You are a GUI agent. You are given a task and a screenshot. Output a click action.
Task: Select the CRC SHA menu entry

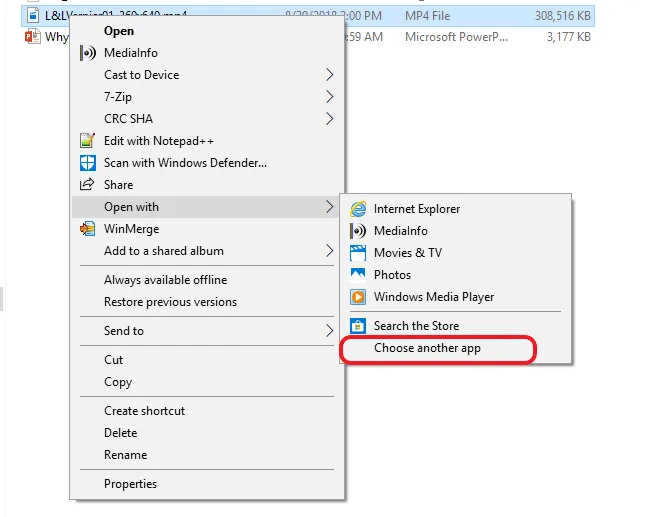(x=207, y=119)
